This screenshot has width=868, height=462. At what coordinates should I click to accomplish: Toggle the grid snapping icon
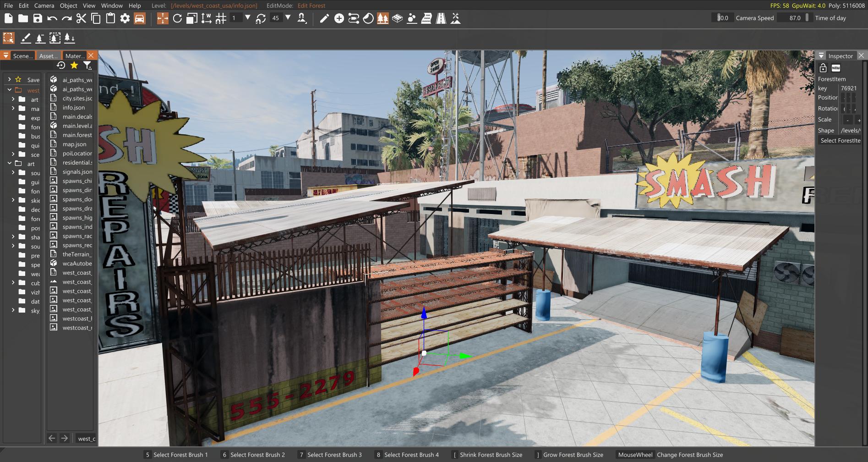pyautogui.click(x=221, y=18)
